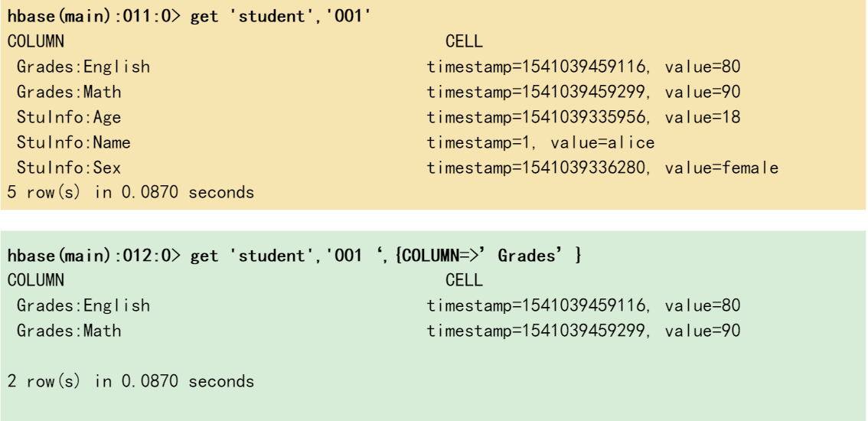The width and height of the screenshot is (868, 421).
Task: Click the hbase(main):011:0> prompt
Action: (94, 16)
